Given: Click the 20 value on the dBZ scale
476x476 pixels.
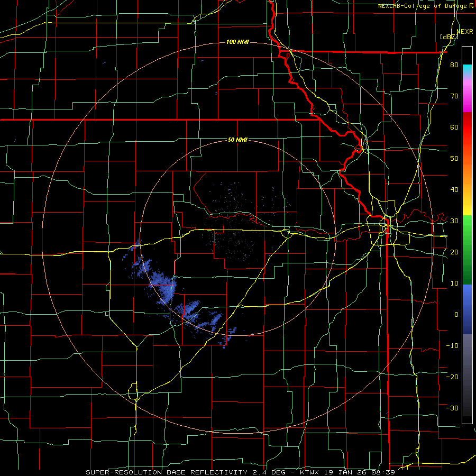Looking at the screenshot, I should (x=454, y=252).
